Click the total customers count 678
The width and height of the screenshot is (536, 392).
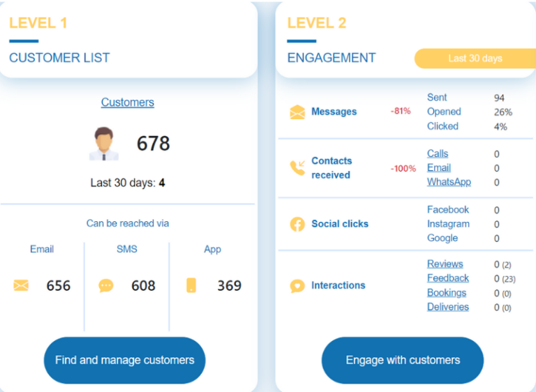(x=153, y=144)
